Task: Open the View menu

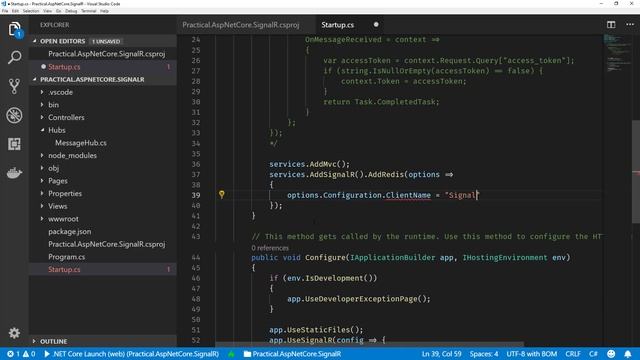Action: point(47,11)
